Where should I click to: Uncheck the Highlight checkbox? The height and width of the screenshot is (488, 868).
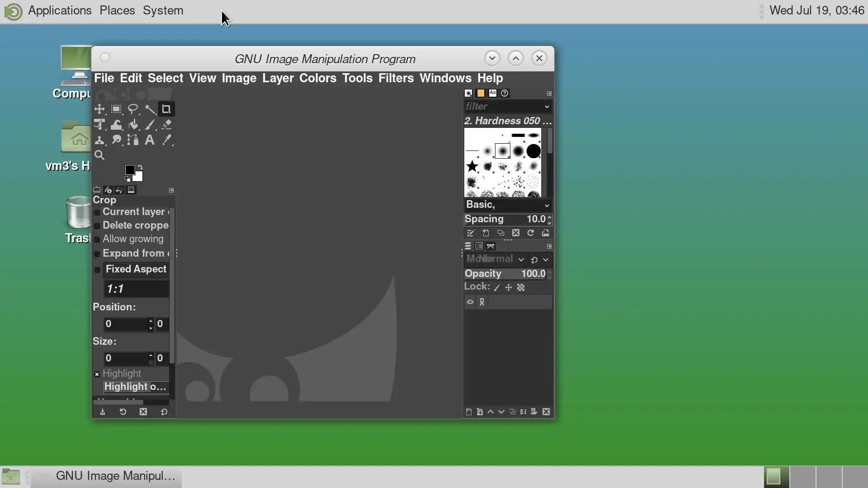pyautogui.click(x=97, y=374)
